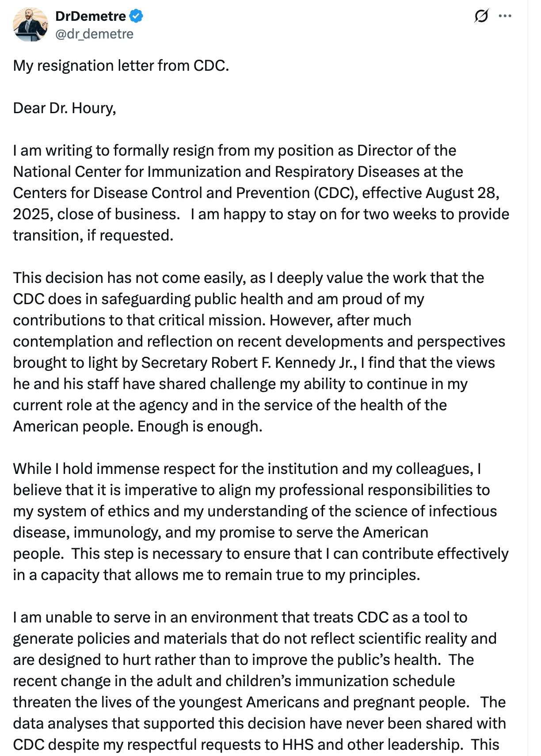Click the "Enough is enough." sentence
541x756 pixels.
(x=200, y=426)
